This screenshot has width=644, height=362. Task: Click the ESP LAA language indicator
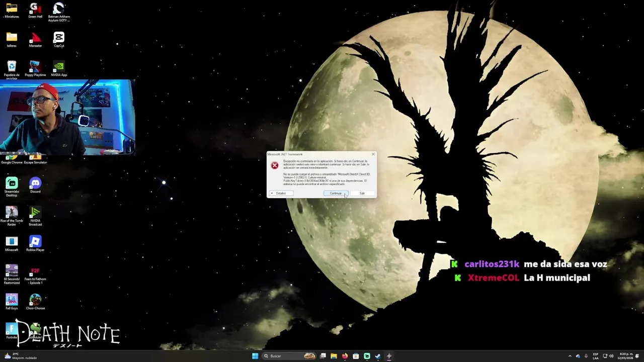(596, 356)
